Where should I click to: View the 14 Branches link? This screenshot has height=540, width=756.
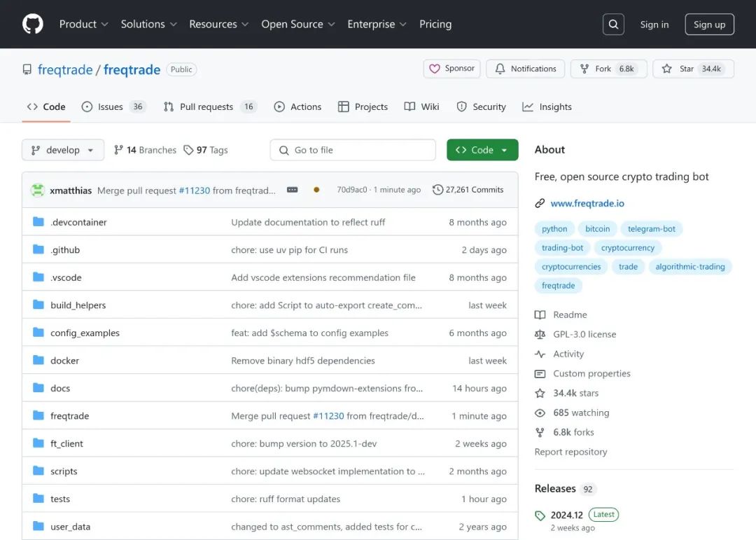pyautogui.click(x=145, y=150)
